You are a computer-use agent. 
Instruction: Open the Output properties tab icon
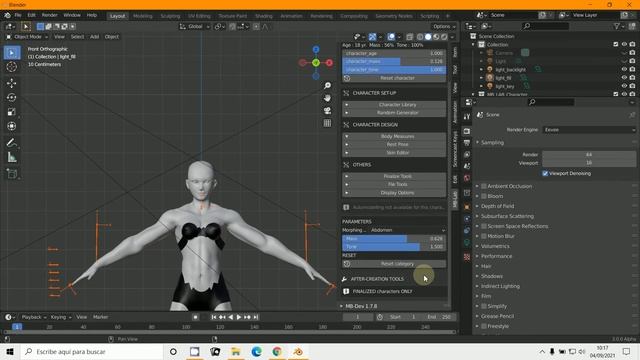tap(467, 142)
